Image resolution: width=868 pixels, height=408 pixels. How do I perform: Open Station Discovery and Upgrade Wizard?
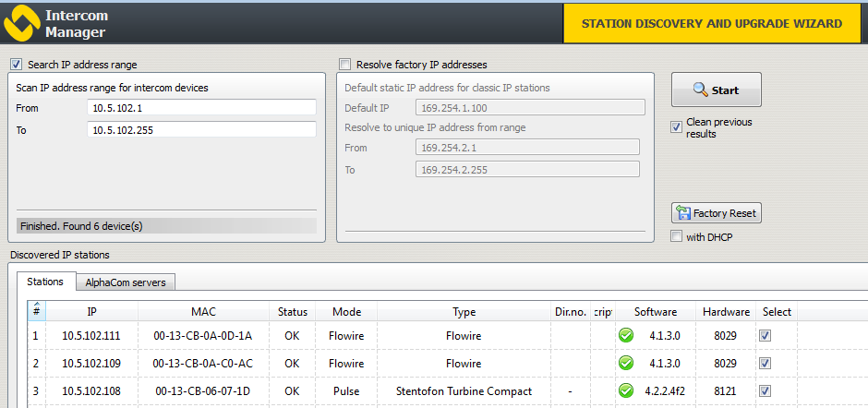click(711, 24)
